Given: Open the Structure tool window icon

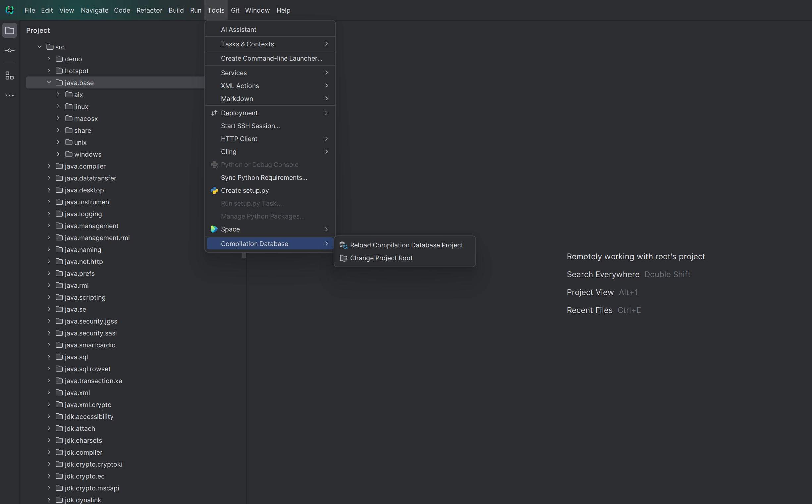Looking at the screenshot, I should coord(10,76).
